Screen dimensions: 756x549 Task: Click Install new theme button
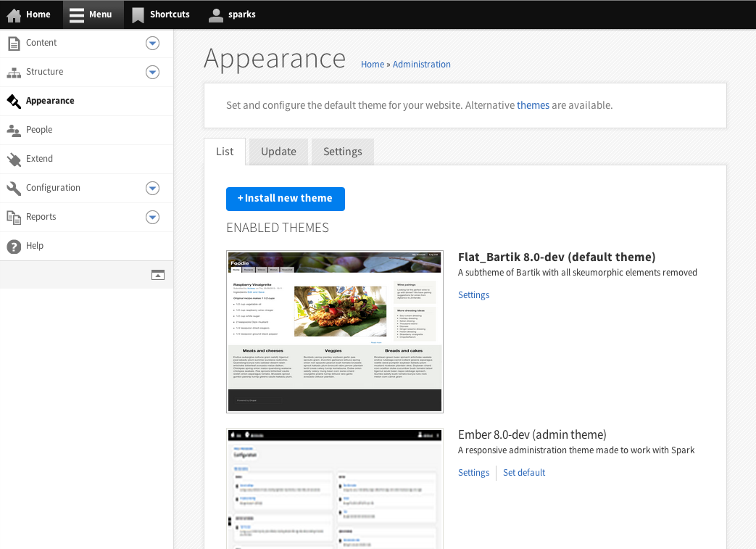coord(286,199)
